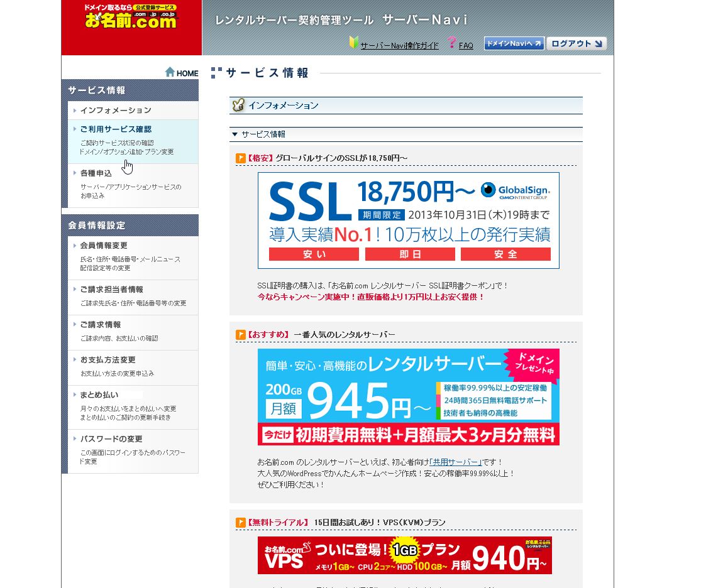Open the 共用サーバー link

456,462
